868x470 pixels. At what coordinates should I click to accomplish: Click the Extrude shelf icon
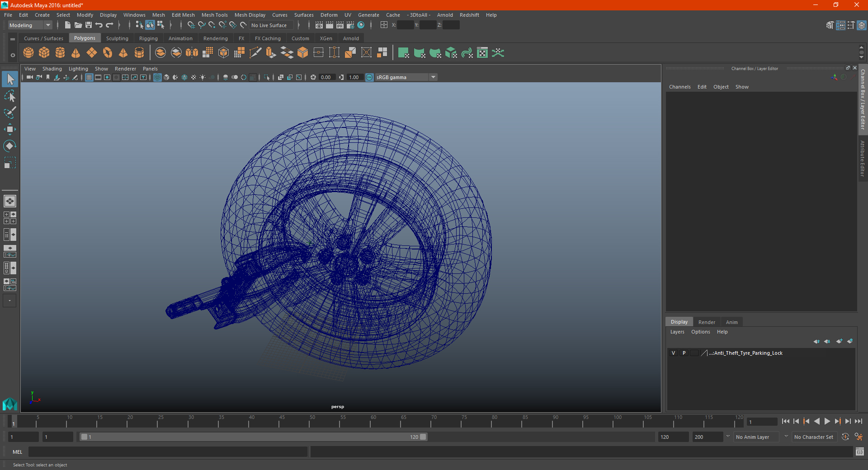coord(271,53)
